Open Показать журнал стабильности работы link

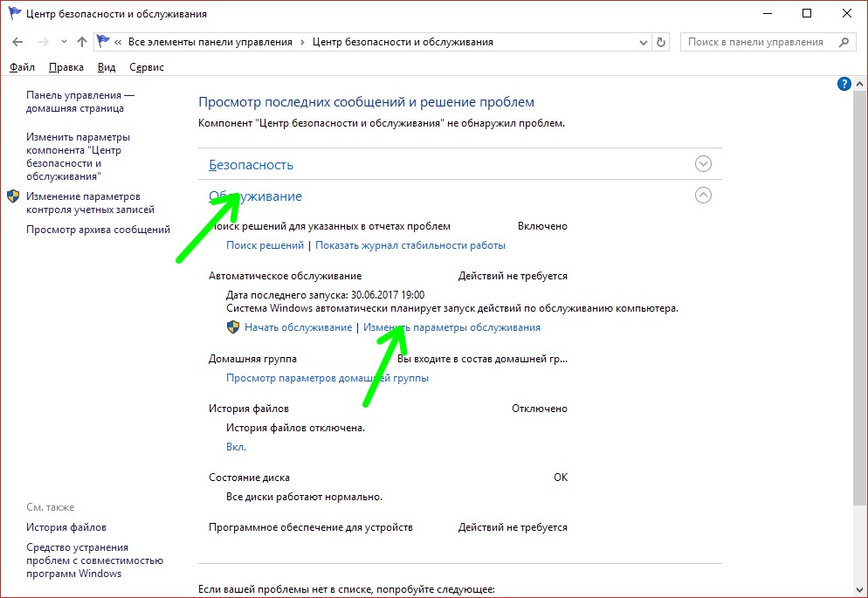(410, 245)
